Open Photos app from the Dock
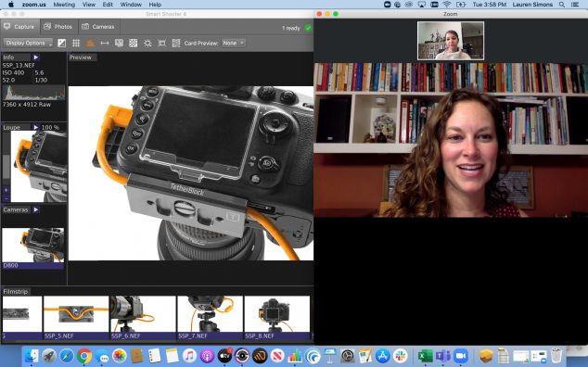 point(120,355)
